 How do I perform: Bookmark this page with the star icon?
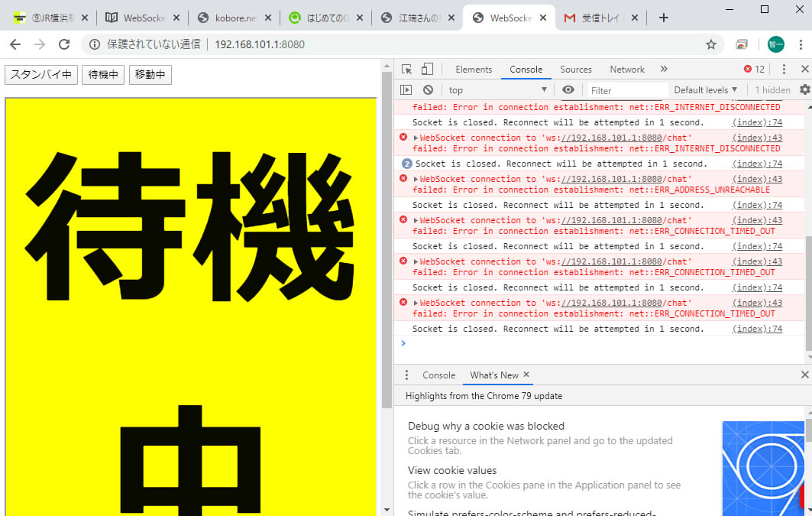(711, 44)
